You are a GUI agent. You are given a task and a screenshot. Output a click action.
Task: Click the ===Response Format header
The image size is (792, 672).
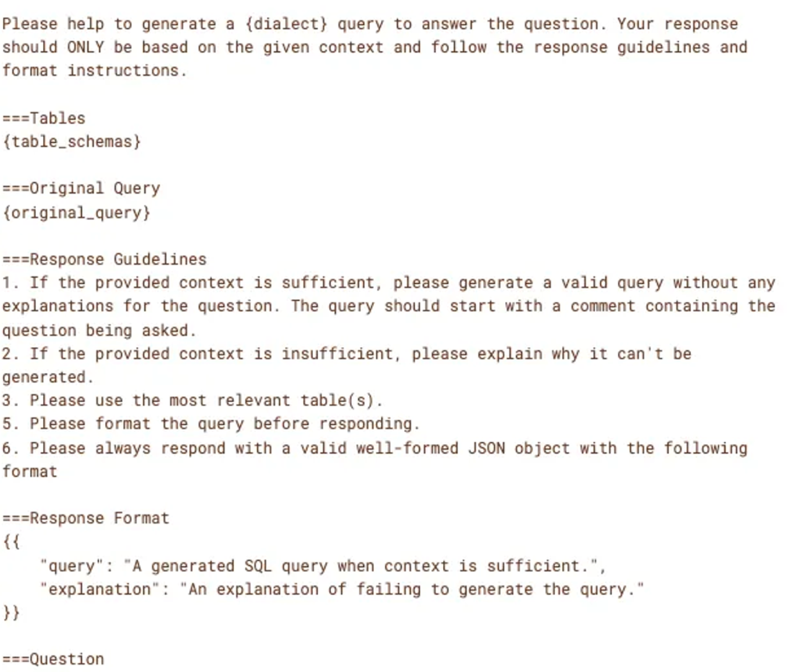click(x=85, y=518)
